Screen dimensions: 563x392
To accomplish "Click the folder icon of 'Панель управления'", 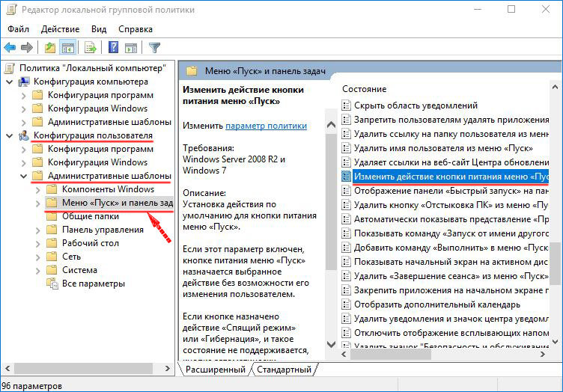I will tap(52, 230).
